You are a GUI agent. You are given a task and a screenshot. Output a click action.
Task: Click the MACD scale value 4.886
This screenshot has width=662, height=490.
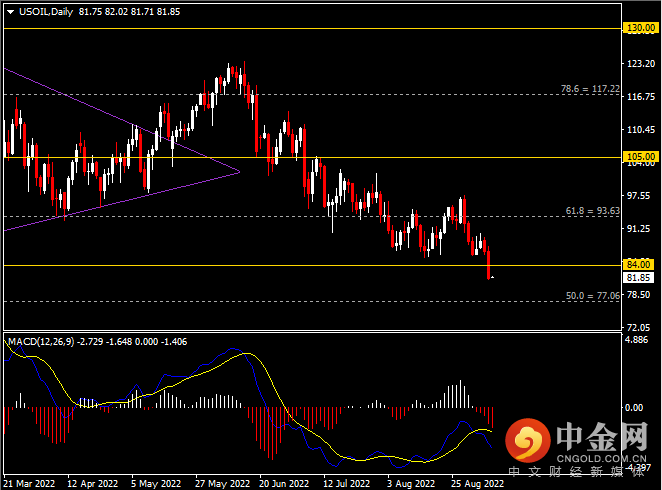coord(636,340)
